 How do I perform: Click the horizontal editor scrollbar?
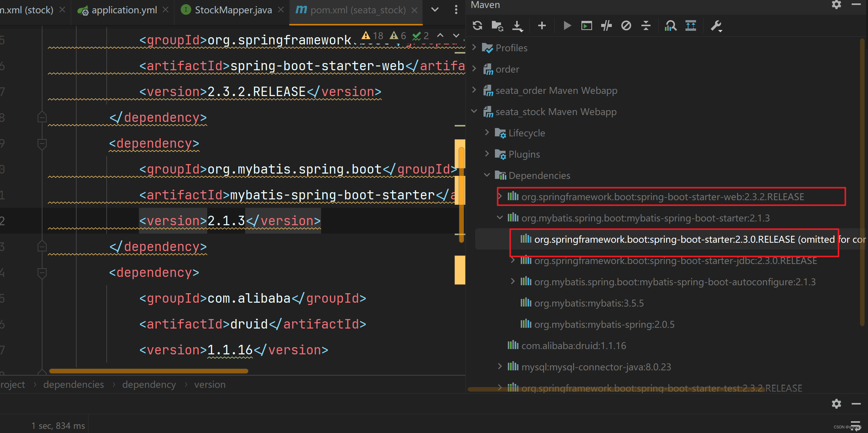tap(148, 371)
